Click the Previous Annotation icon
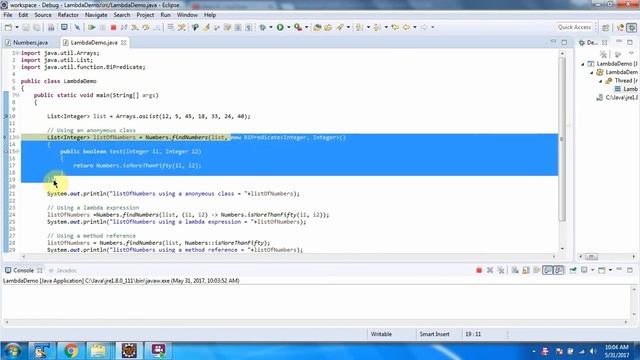The width and height of the screenshot is (640, 360). [377, 27]
